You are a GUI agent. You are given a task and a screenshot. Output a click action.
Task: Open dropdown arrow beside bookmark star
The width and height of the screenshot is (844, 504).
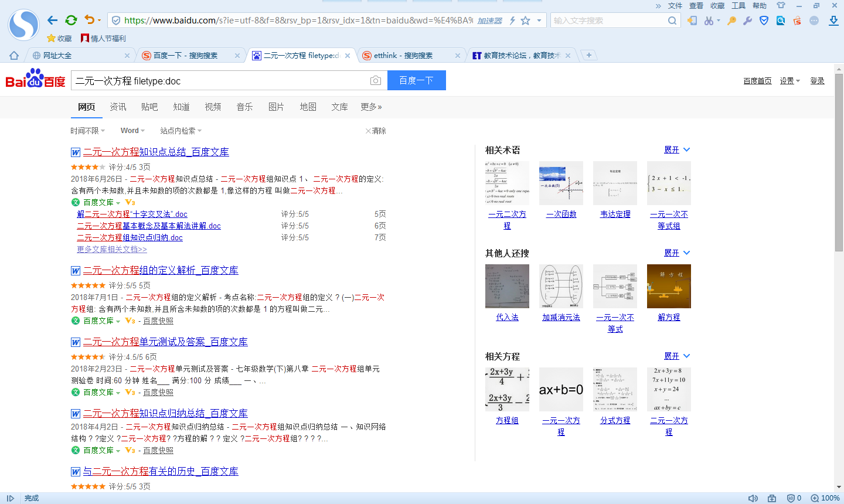(x=539, y=21)
